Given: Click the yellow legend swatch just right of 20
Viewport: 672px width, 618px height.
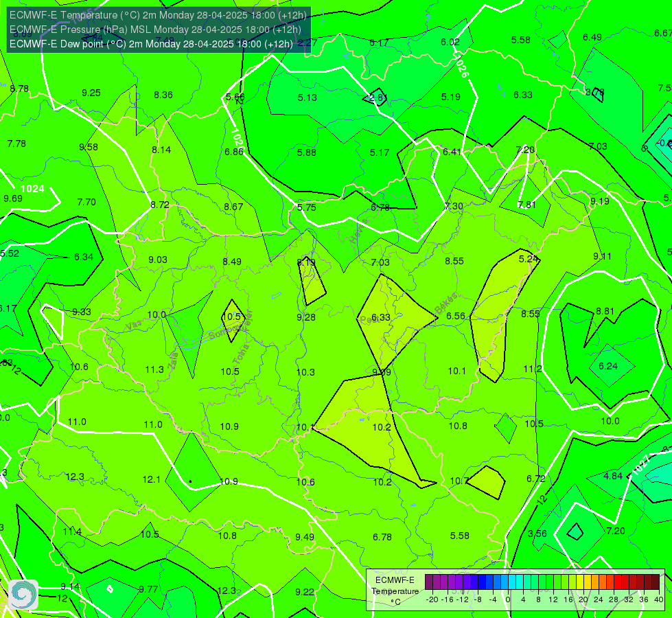Looking at the screenshot, I should tap(587, 582).
